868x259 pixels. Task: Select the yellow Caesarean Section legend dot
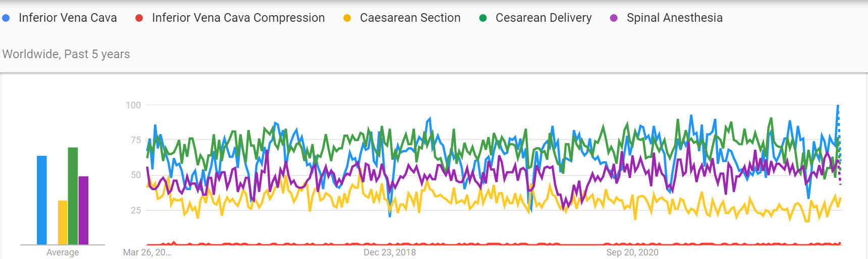coord(347,18)
